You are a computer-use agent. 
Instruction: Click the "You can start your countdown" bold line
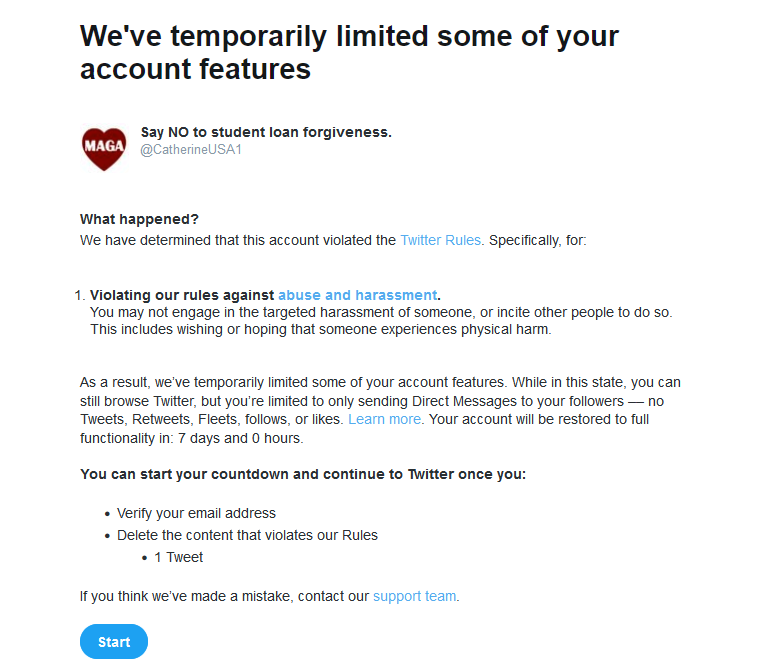point(302,474)
